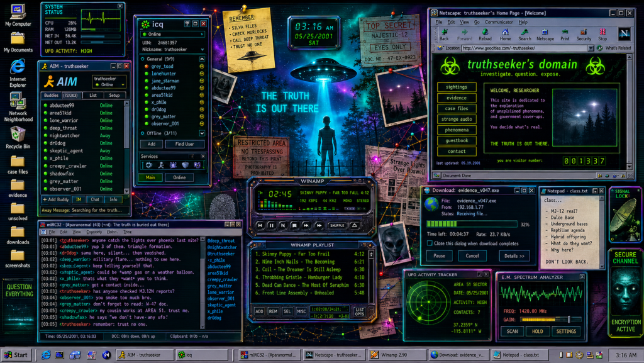The width and height of the screenshot is (644, 363).
Task: Cancel the evidence_v047.exe download
Action: click(472, 256)
